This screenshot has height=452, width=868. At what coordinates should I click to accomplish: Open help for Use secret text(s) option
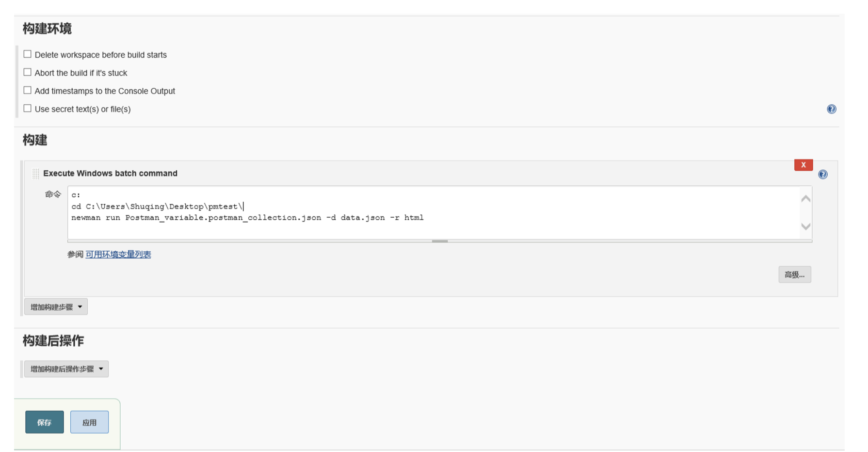tap(831, 109)
